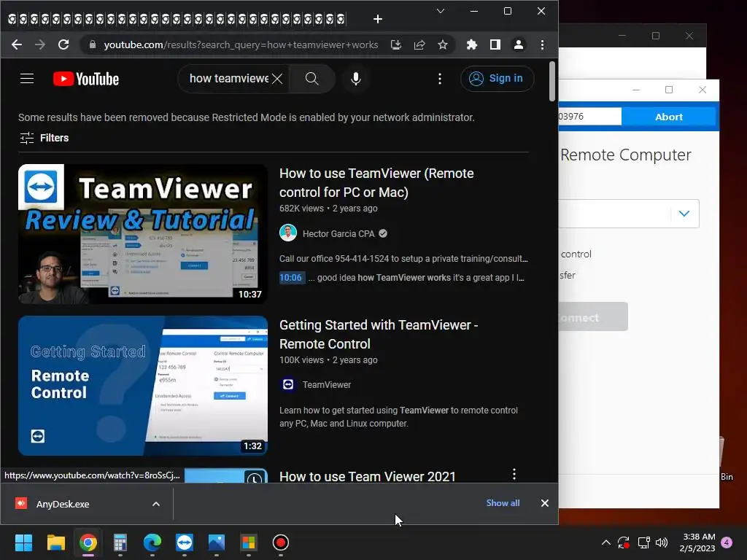Click the Sign in button
This screenshot has height=560, width=747.
click(x=497, y=79)
